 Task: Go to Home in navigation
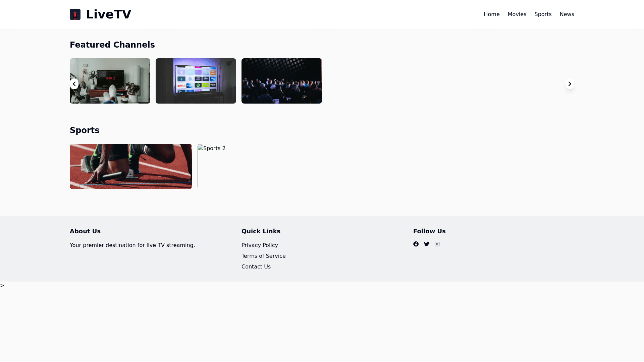coord(491,14)
